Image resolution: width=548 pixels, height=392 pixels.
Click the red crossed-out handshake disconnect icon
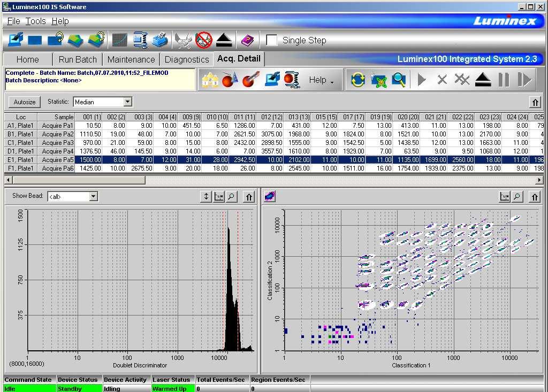(x=204, y=40)
